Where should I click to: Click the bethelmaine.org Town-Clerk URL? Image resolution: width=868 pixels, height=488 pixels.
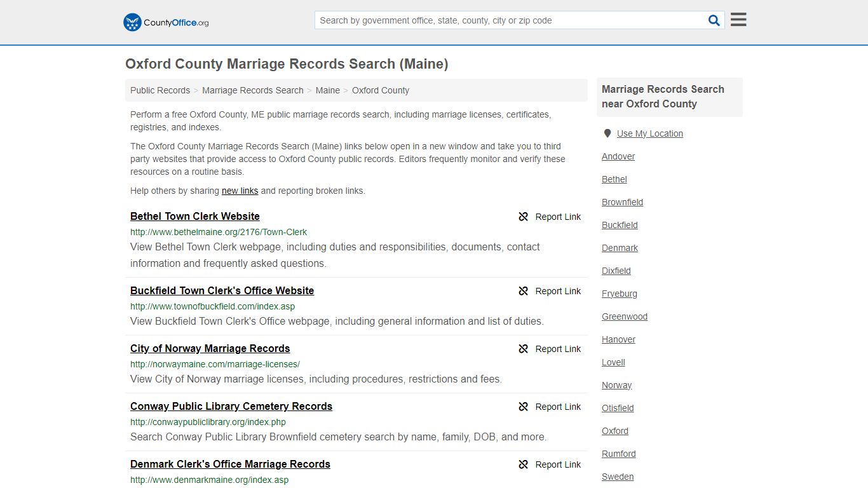click(x=219, y=232)
